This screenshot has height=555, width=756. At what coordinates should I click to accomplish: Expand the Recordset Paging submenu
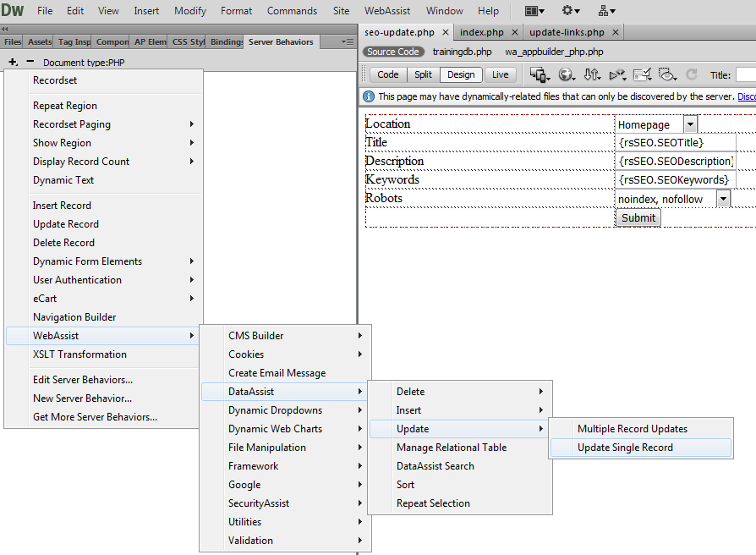coord(191,124)
